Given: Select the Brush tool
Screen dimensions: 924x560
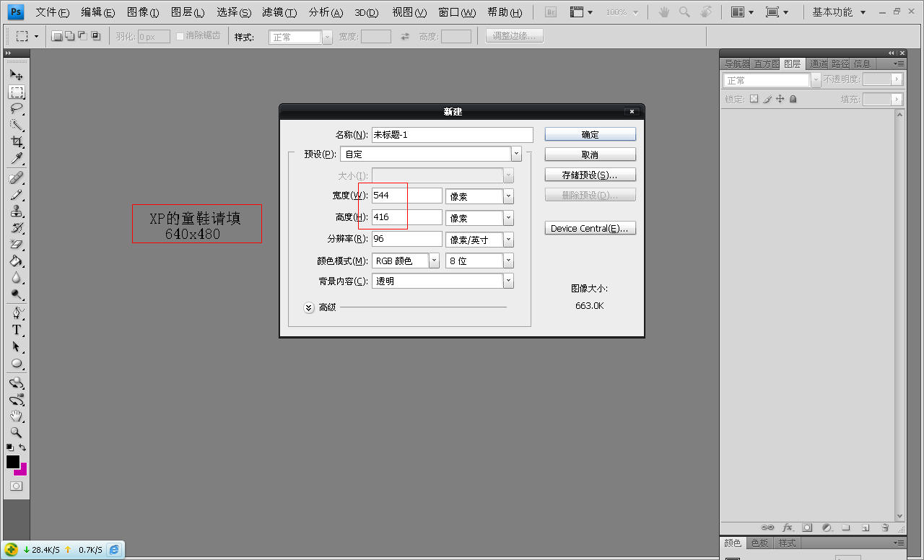Looking at the screenshot, I should point(17,195).
